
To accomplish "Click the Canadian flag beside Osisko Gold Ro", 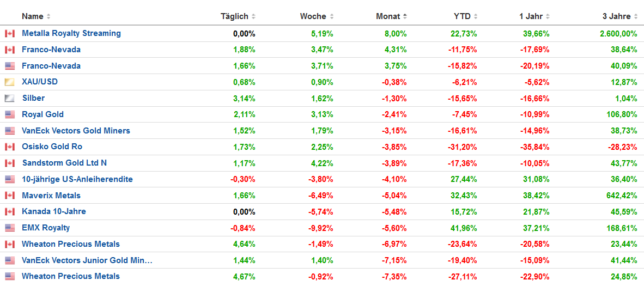I will [9, 147].
